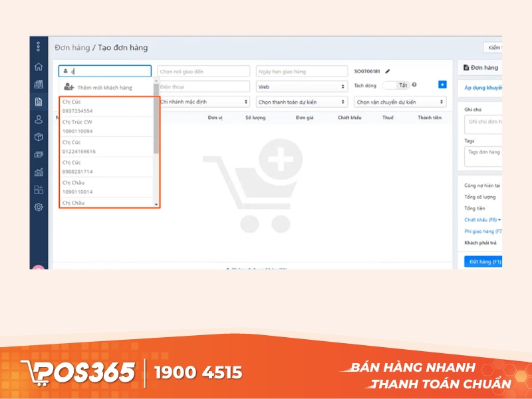Open the Web sales channel dropdown
Image resolution: width=532 pixels, height=399 pixels.
coord(301,87)
